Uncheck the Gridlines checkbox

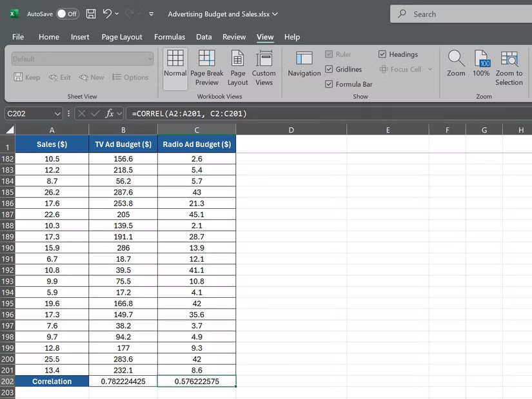click(x=330, y=70)
